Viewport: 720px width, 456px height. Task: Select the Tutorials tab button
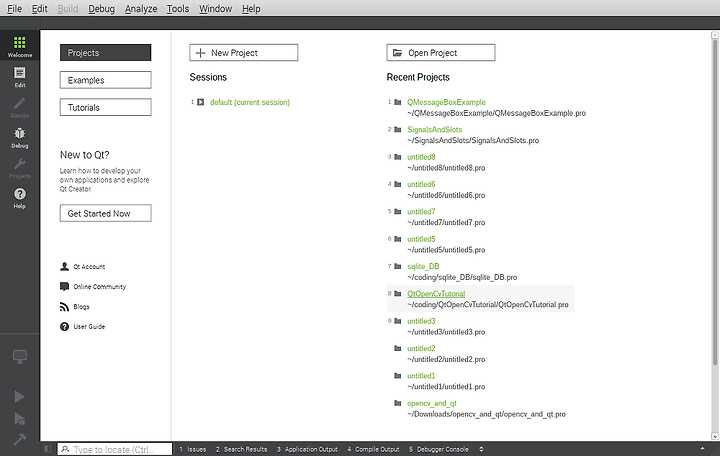(106, 107)
